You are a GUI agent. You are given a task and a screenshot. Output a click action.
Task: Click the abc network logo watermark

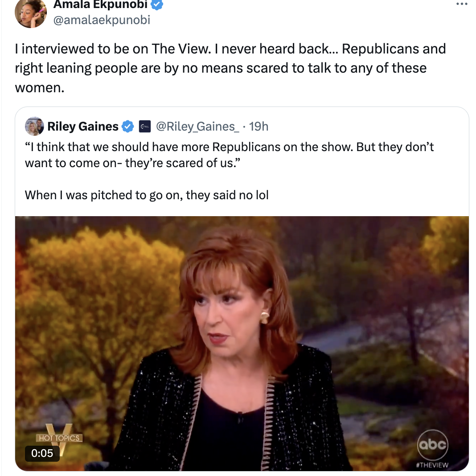[x=433, y=445]
